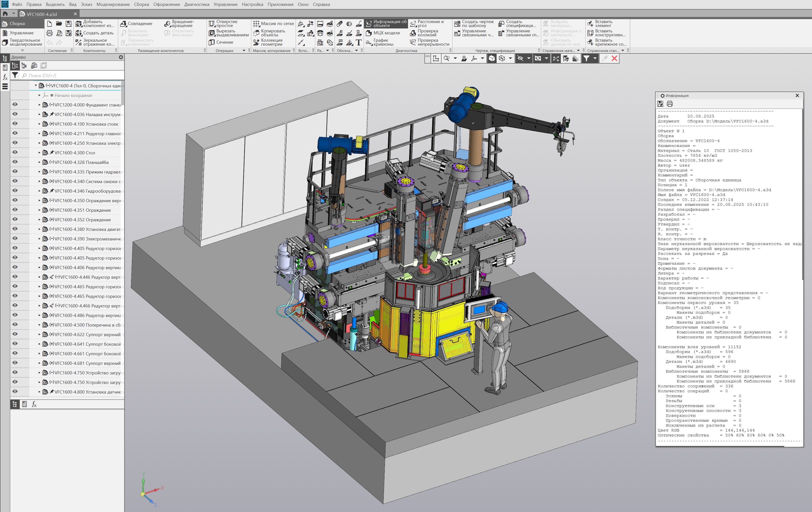
Task: Hide the VFC1200-4.000 Фундамент станка component
Action: (15, 105)
